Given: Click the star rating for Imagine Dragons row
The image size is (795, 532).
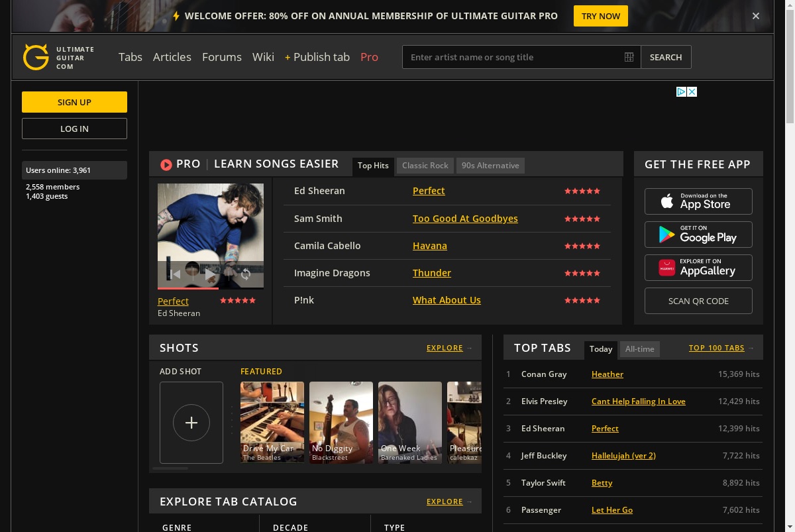Looking at the screenshot, I should click(582, 273).
